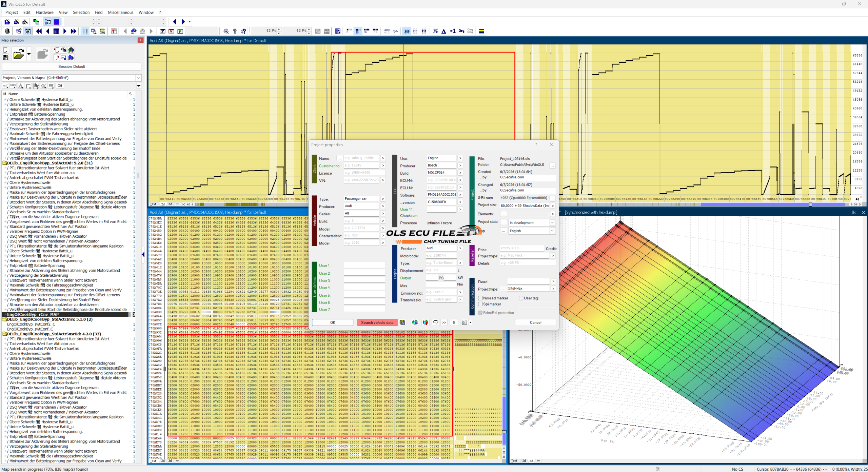Click the blue F window icon
Screen dimensions: 868x472
pyautogui.click(x=163, y=31)
